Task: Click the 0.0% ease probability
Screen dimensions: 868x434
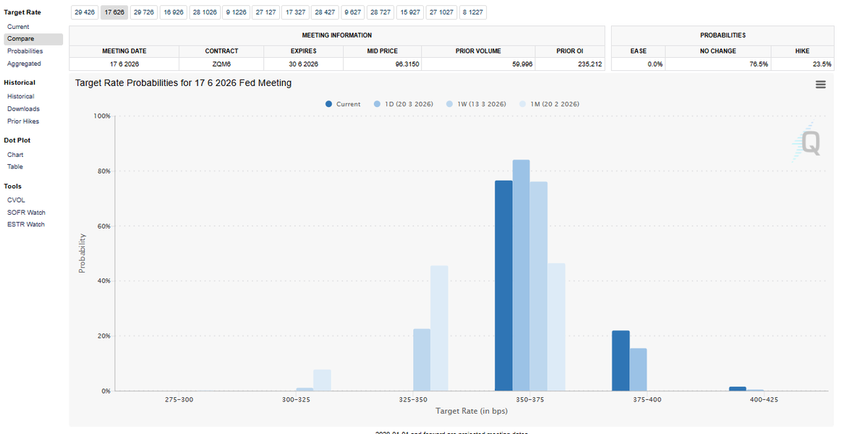Action: pyautogui.click(x=655, y=64)
